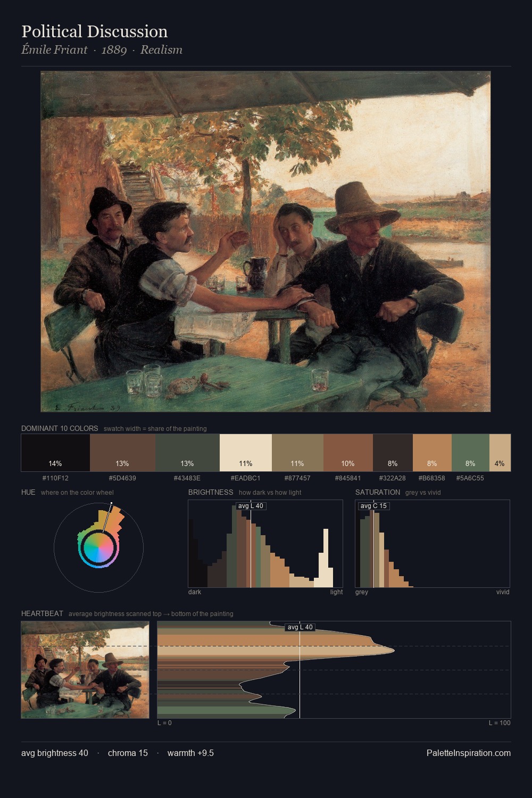
Task: Click "avg L 40" label in Heartbeat chart
Action: click(300, 627)
